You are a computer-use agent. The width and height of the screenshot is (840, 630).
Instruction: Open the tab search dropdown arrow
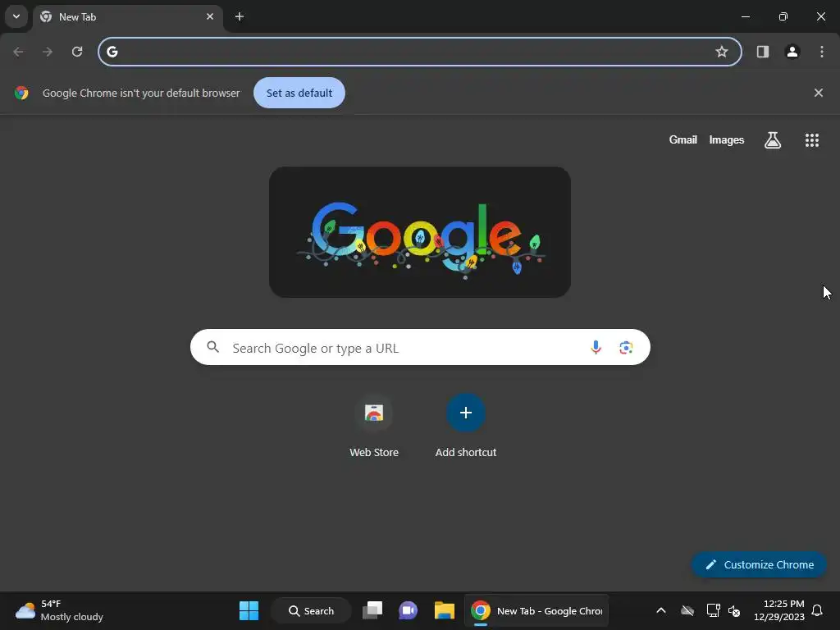click(16, 16)
